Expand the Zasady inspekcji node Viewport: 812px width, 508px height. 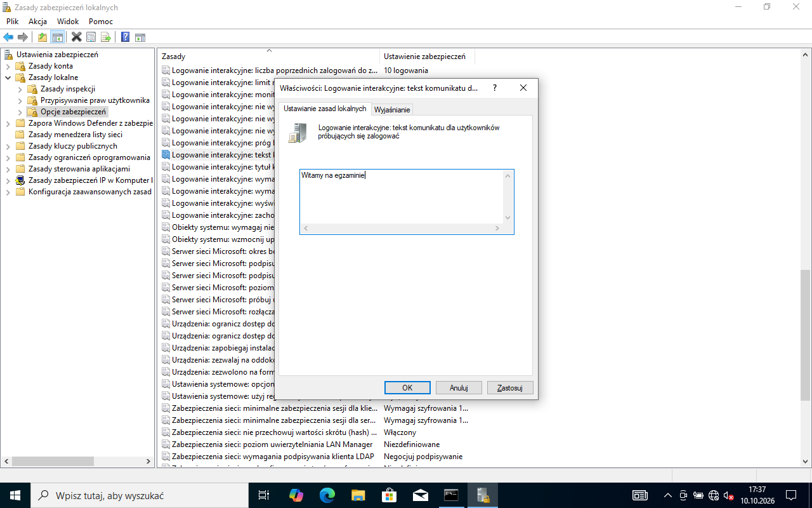click(x=20, y=89)
